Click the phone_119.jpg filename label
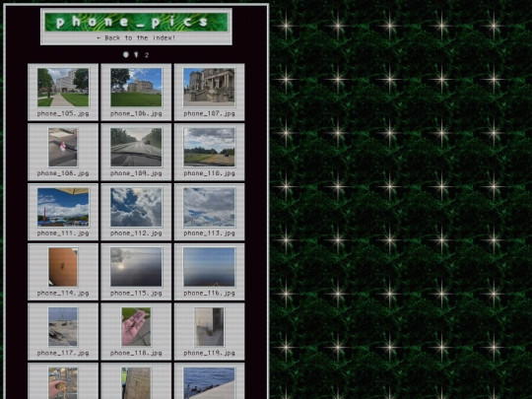Viewport: 532px width, 399px height. point(209,354)
